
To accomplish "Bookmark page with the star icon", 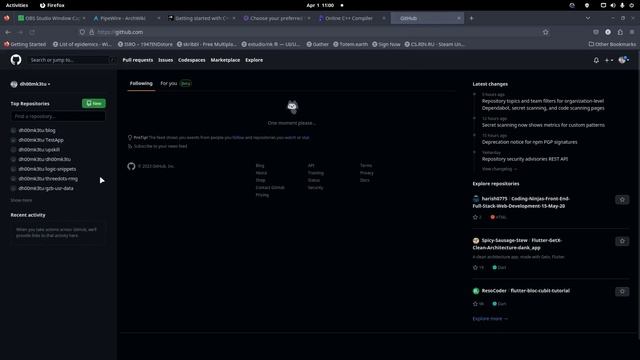I will click(x=546, y=32).
